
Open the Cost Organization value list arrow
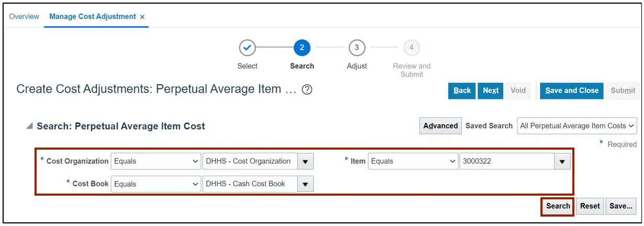(x=306, y=162)
